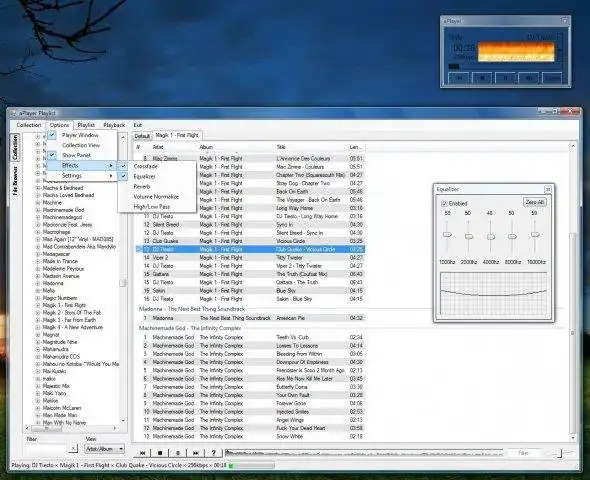Sort by the Album column header
Image resolution: width=590 pixels, height=480 pixels.
pyautogui.click(x=236, y=147)
